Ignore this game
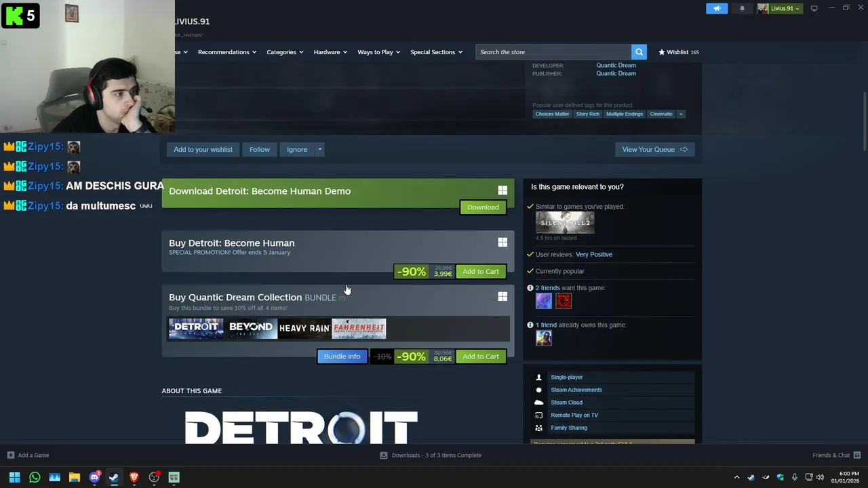868x488 pixels. point(297,149)
